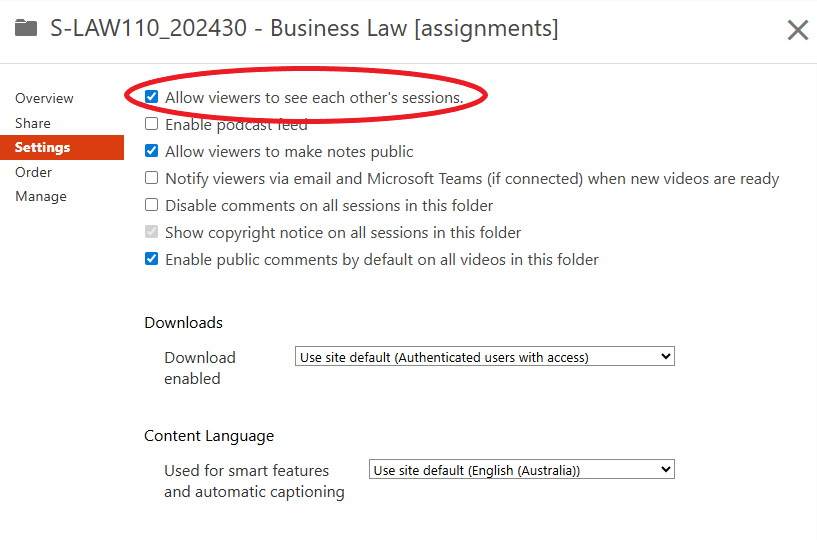Click the Download enabled label text

(x=200, y=368)
